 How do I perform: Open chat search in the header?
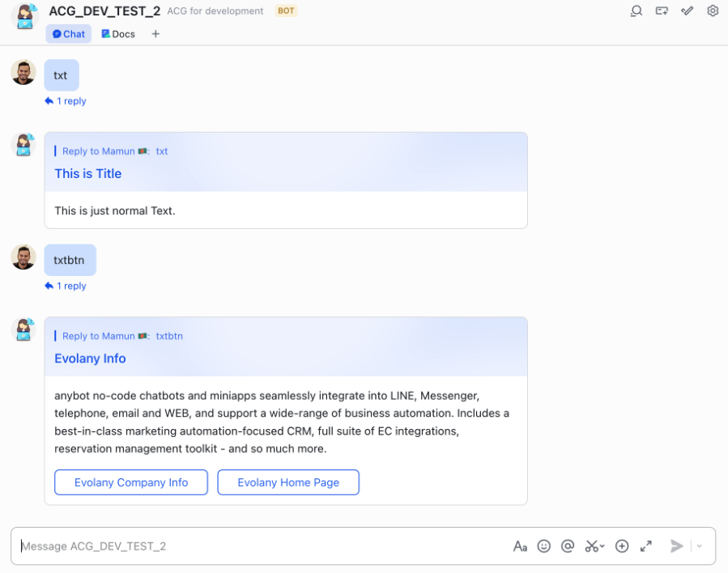[x=636, y=11]
